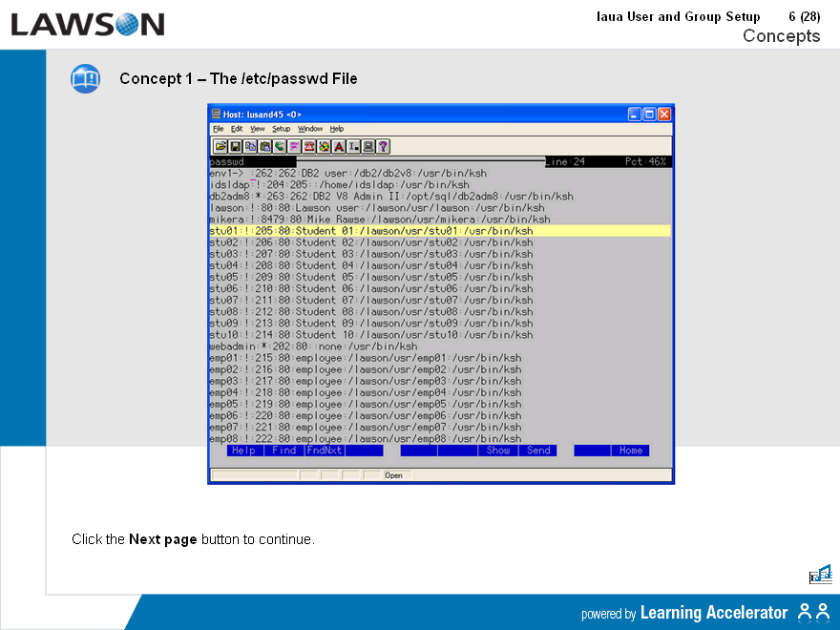Click the pink disconnect toolbar icon
Viewport: 840px width, 630px height.
pos(294,146)
